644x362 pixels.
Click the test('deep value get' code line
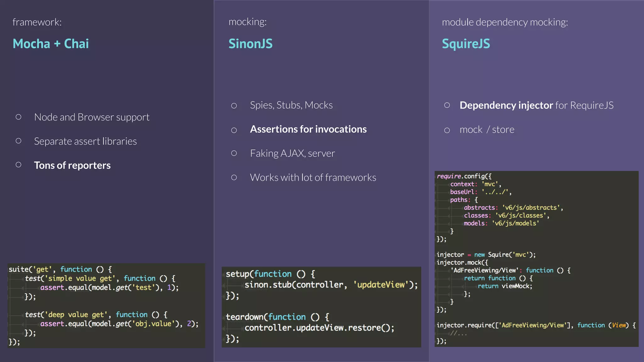tap(96, 315)
